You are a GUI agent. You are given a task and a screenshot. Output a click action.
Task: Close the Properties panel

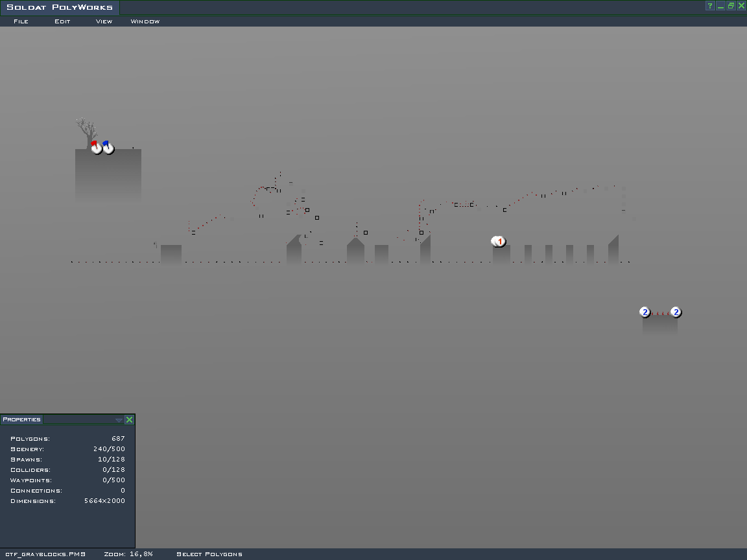click(129, 420)
